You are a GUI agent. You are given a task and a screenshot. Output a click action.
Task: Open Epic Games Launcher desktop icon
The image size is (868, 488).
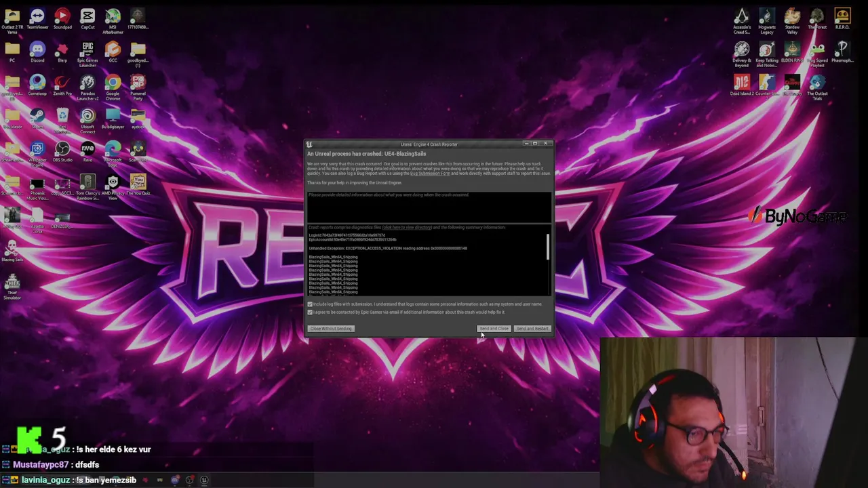87,54
